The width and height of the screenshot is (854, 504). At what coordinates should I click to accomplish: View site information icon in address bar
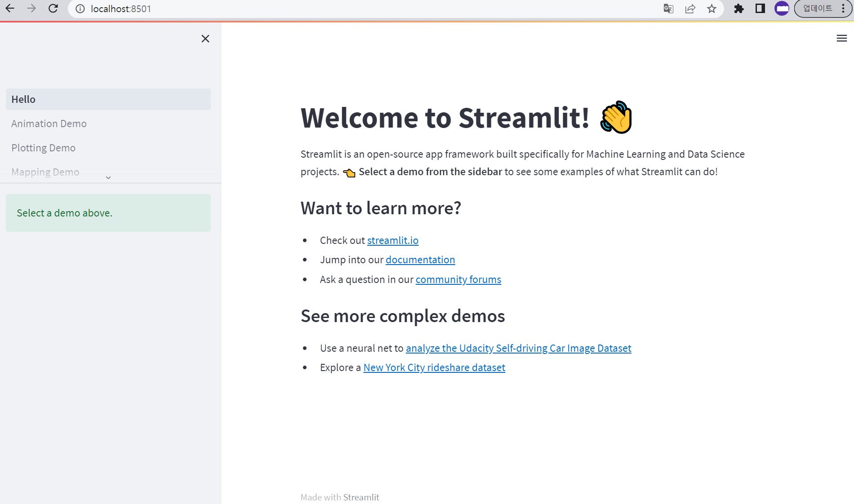tap(80, 9)
